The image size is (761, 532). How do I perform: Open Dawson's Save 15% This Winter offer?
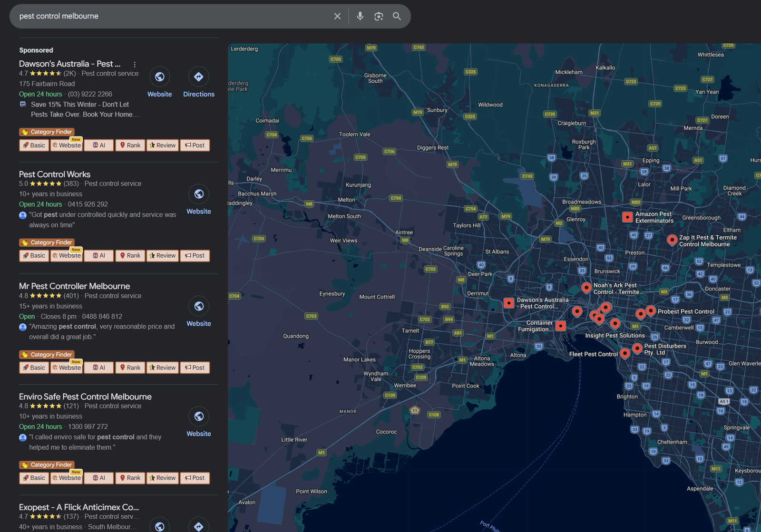click(x=85, y=109)
